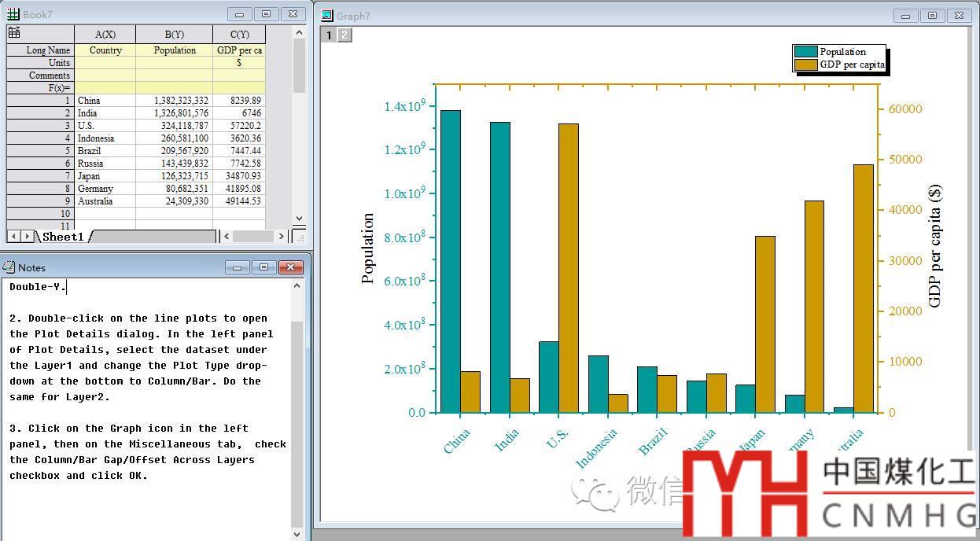Viewport: 980px width, 541px height.
Task: Click the Book7 workbook window icon
Action: (x=13, y=14)
